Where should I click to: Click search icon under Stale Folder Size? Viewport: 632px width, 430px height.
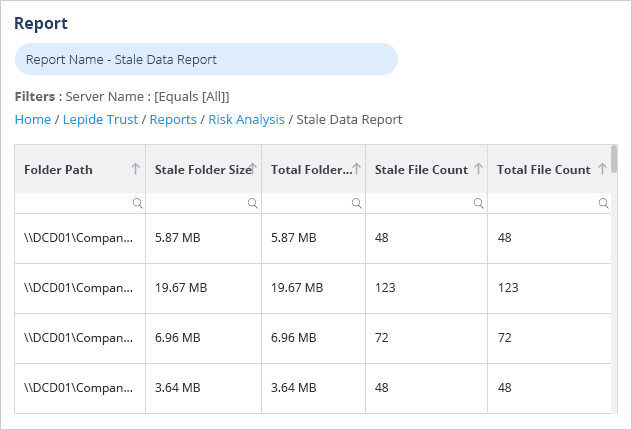(253, 203)
